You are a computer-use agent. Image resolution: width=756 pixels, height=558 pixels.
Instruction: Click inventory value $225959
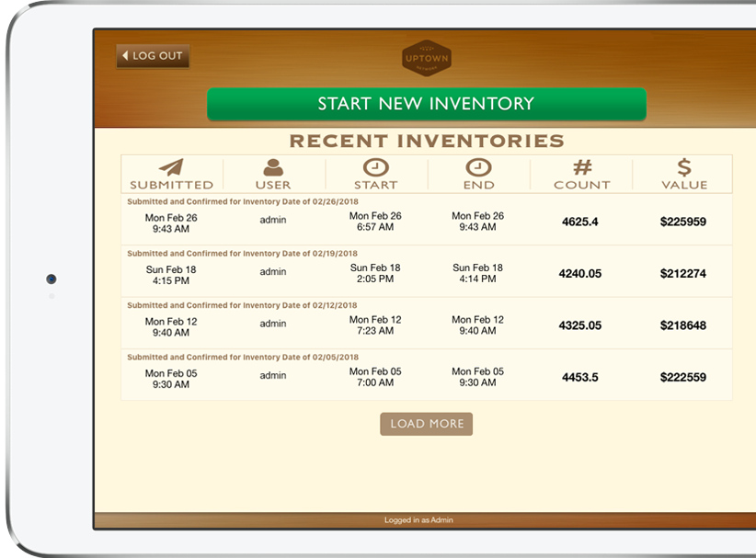[683, 222]
